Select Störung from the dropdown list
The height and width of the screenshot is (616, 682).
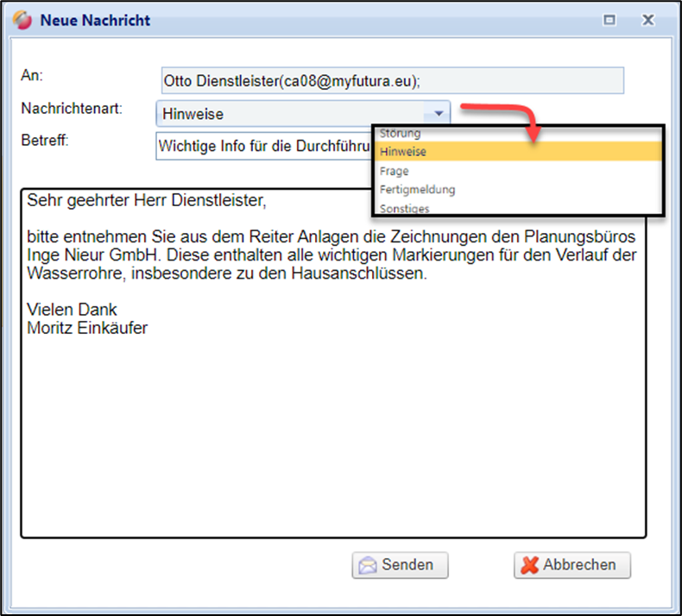click(401, 134)
